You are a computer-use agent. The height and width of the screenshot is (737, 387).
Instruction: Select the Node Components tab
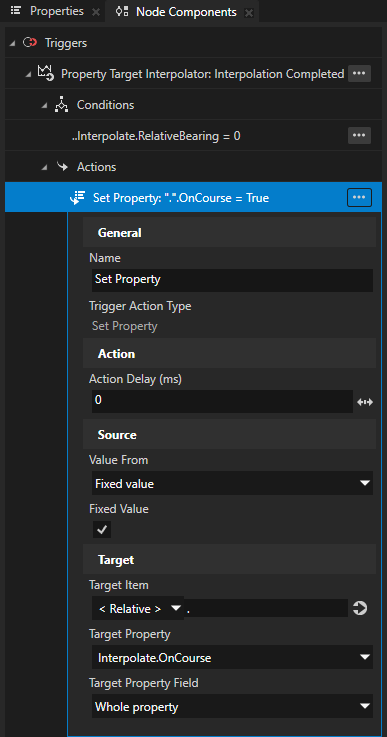186,12
